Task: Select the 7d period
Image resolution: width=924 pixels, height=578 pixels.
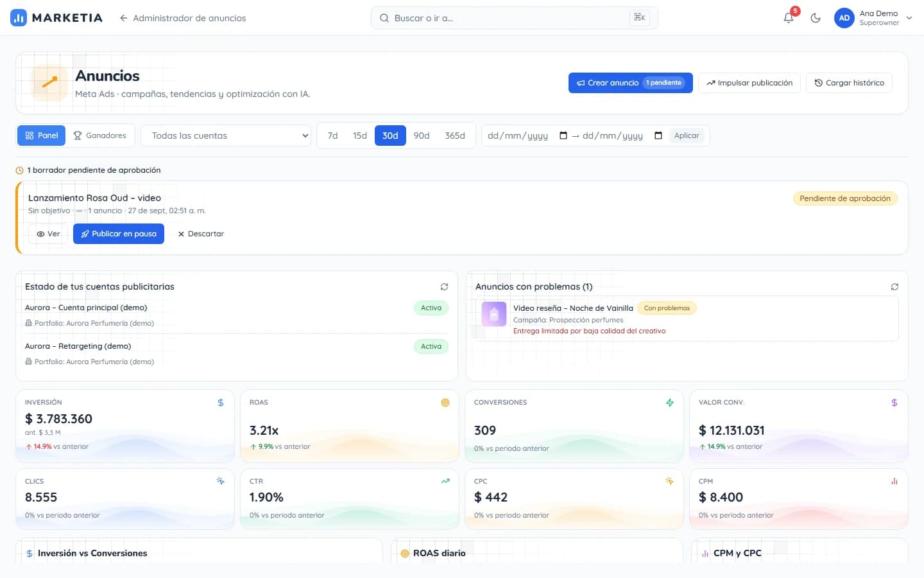Action: click(332, 136)
